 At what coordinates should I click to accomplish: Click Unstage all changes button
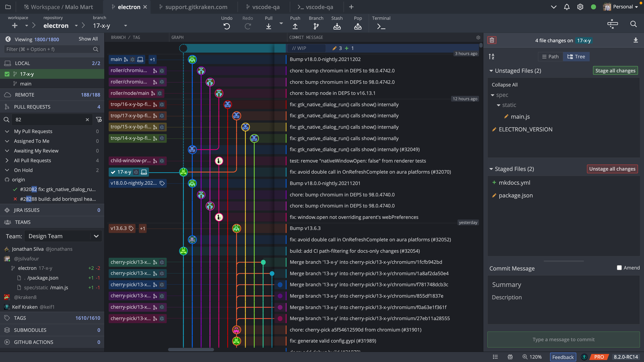pyautogui.click(x=612, y=169)
